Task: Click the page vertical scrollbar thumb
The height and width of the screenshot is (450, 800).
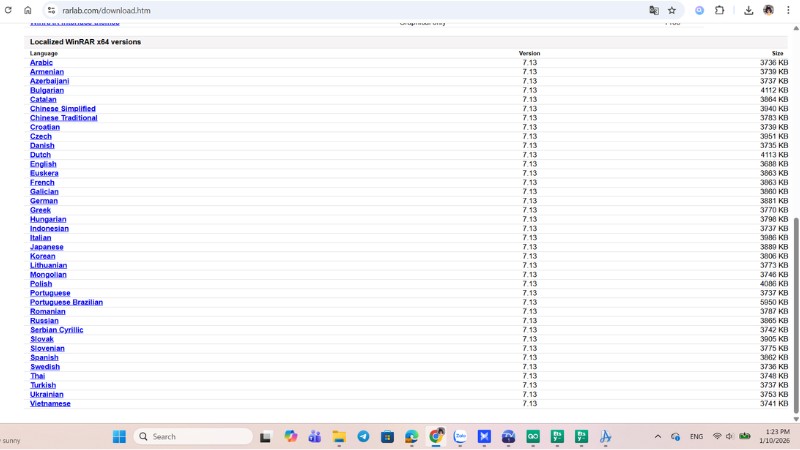Action: pos(796,315)
